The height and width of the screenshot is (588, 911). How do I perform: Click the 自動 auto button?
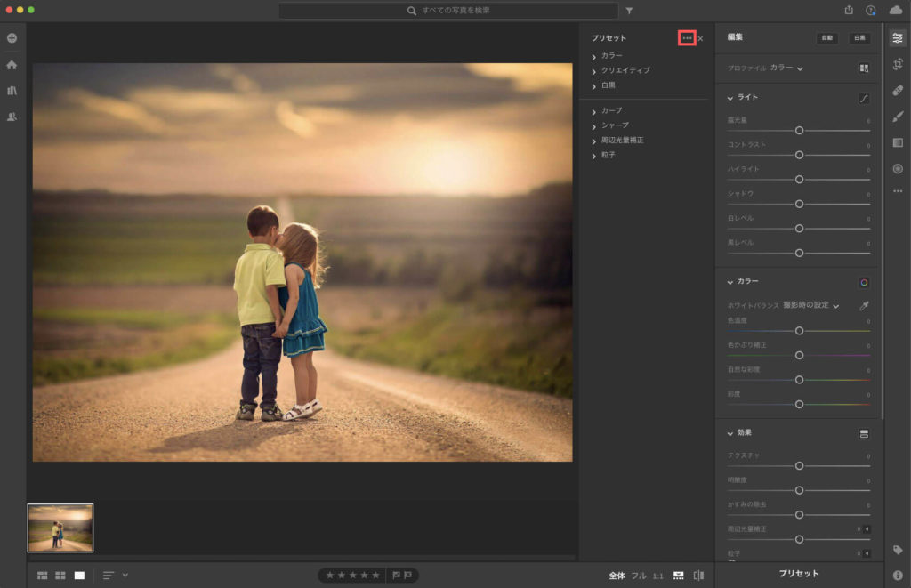pos(826,38)
